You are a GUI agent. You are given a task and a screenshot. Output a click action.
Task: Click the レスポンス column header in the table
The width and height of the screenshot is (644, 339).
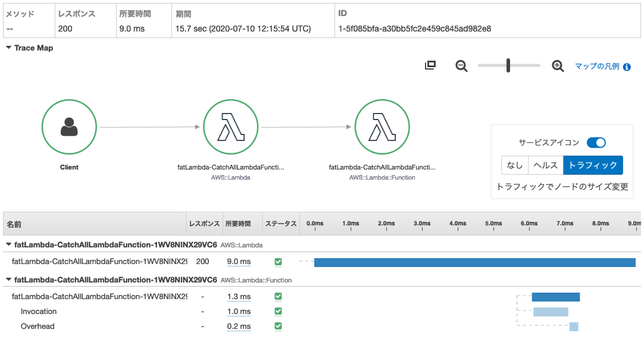(205, 224)
